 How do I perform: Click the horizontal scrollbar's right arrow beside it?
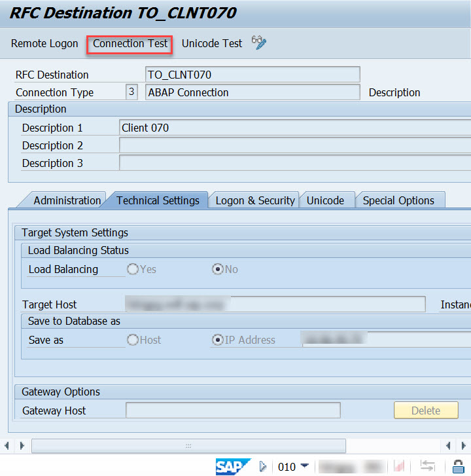(x=22, y=446)
